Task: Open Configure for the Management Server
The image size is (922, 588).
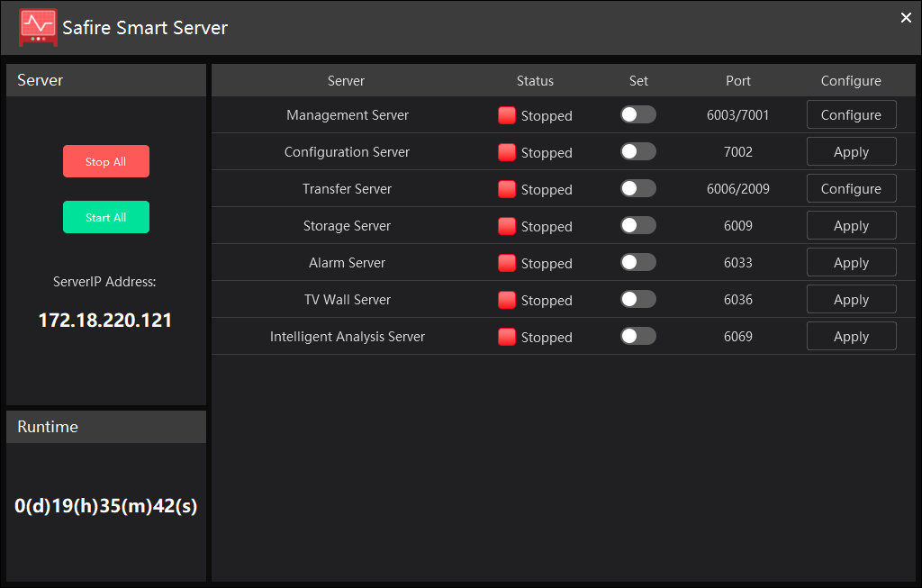Action: [x=851, y=114]
